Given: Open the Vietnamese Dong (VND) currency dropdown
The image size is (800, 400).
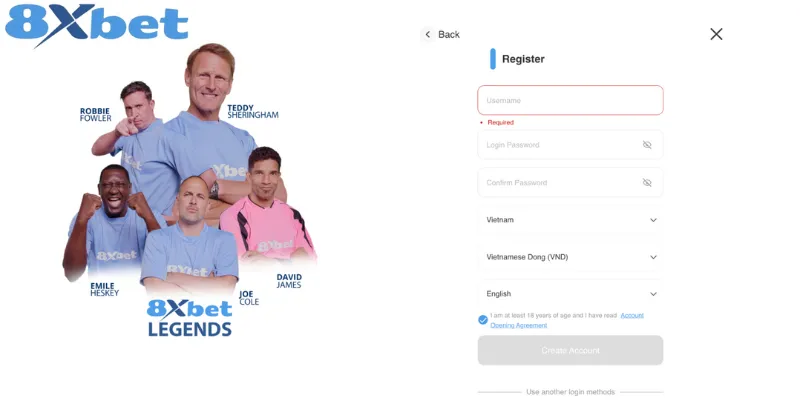Looking at the screenshot, I should [x=570, y=257].
